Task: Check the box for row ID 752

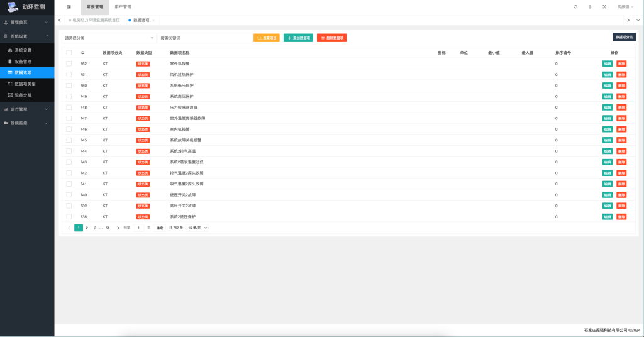Action: click(69, 64)
